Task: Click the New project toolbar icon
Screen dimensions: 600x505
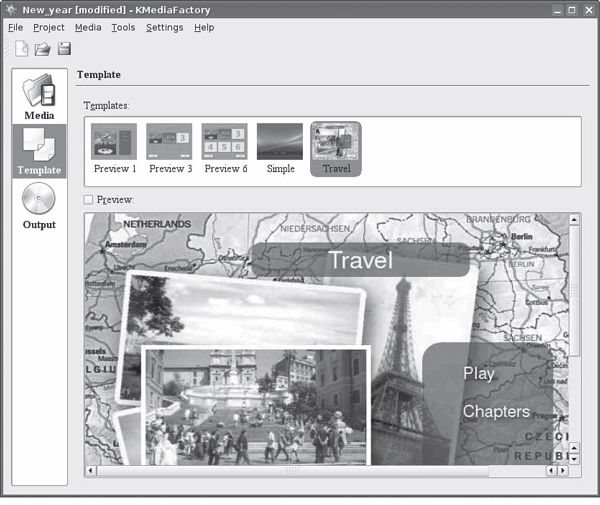Action: pos(22,48)
